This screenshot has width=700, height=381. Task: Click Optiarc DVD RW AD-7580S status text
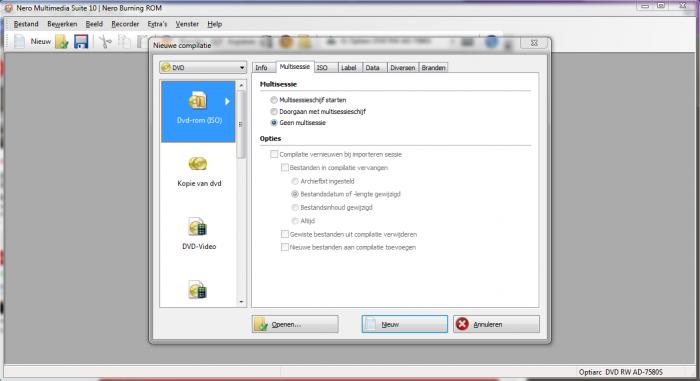[x=621, y=372]
